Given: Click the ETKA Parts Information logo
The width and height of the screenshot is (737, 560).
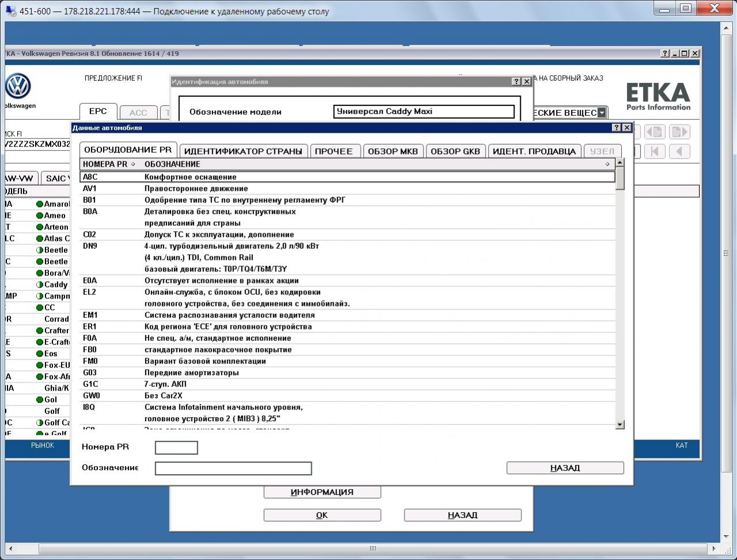Looking at the screenshot, I should [x=658, y=97].
